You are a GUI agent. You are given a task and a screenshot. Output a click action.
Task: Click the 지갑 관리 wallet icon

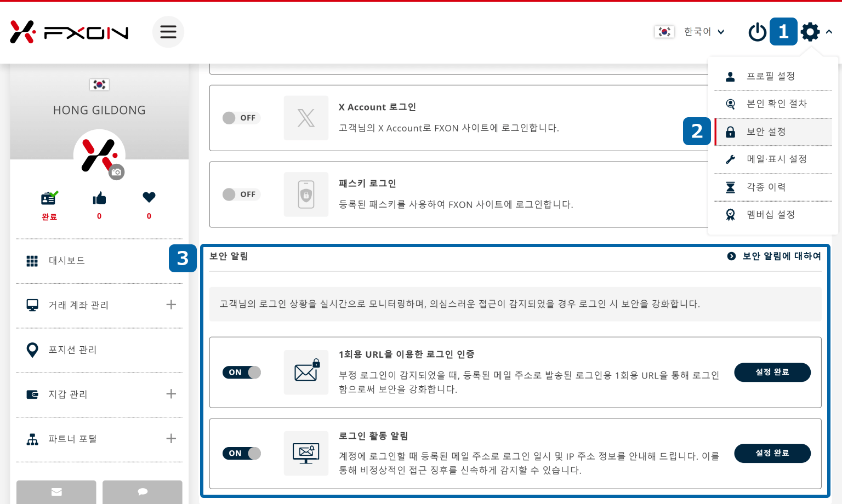pyautogui.click(x=32, y=394)
